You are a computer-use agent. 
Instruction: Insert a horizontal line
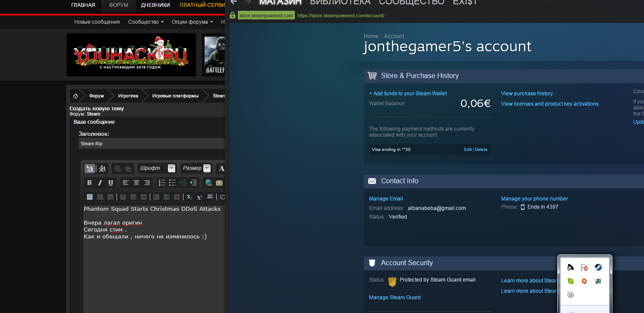pyautogui.click(x=210, y=197)
